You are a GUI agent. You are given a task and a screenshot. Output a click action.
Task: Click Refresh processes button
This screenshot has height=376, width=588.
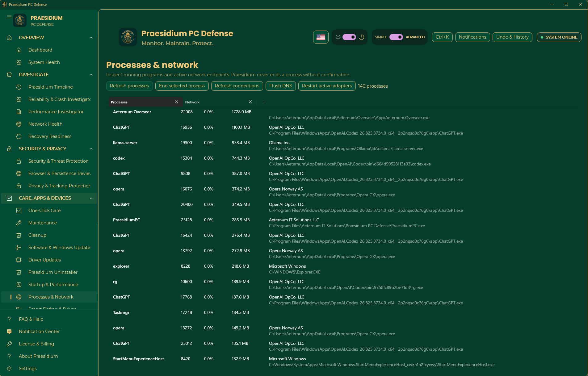point(129,86)
